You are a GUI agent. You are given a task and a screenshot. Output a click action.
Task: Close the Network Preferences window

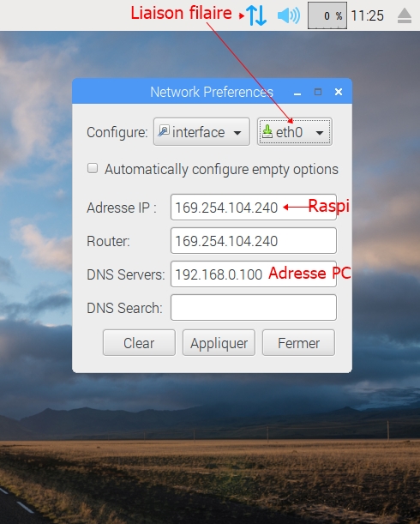point(339,92)
